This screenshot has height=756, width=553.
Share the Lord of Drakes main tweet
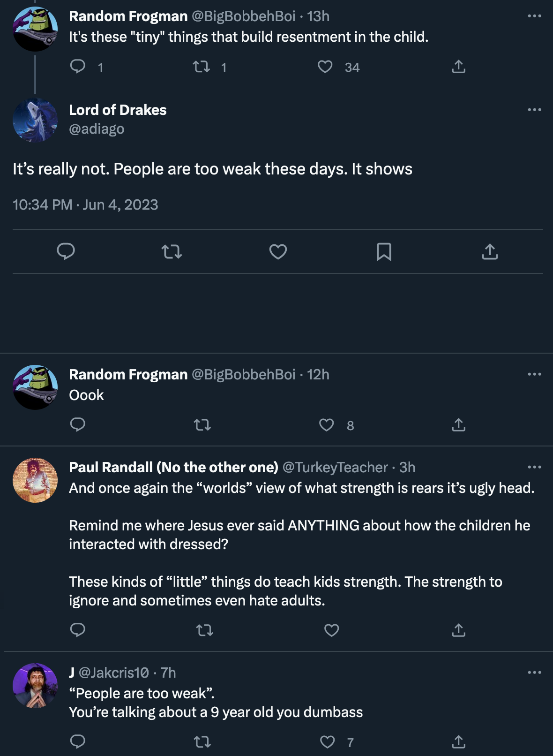[x=490, y=251]
